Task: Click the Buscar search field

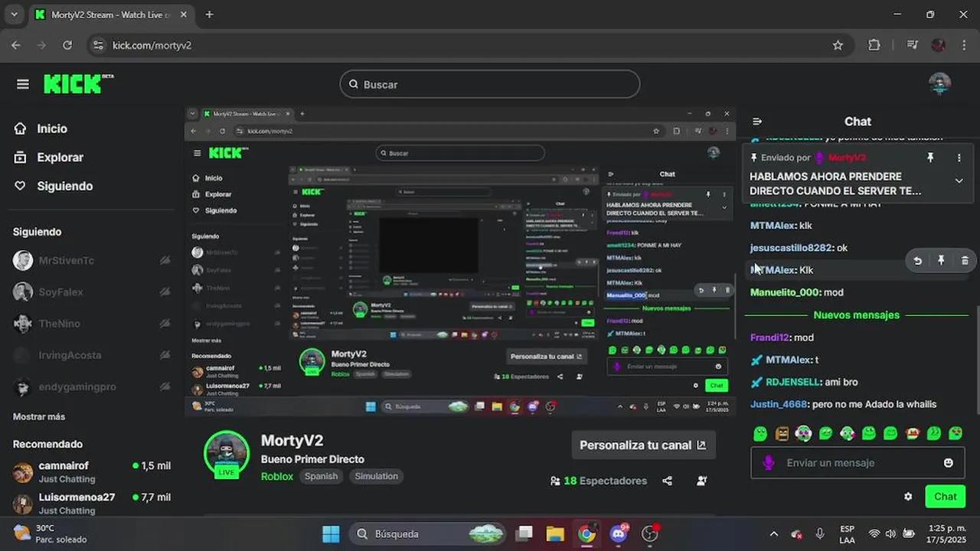Action: click(x=490, y=84)
